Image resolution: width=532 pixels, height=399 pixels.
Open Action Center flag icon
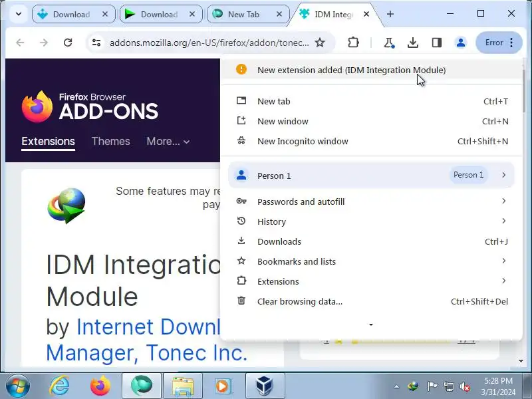432,386
